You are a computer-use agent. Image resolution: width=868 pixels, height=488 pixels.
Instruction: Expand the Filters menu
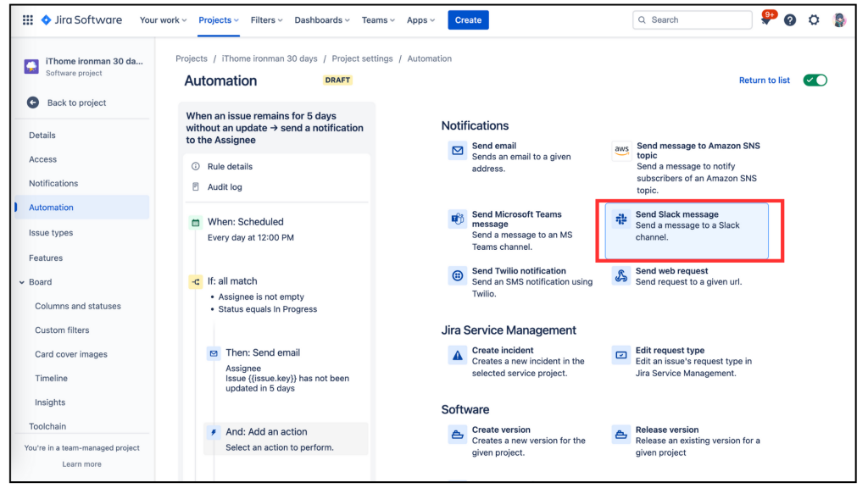coord(266,20)
